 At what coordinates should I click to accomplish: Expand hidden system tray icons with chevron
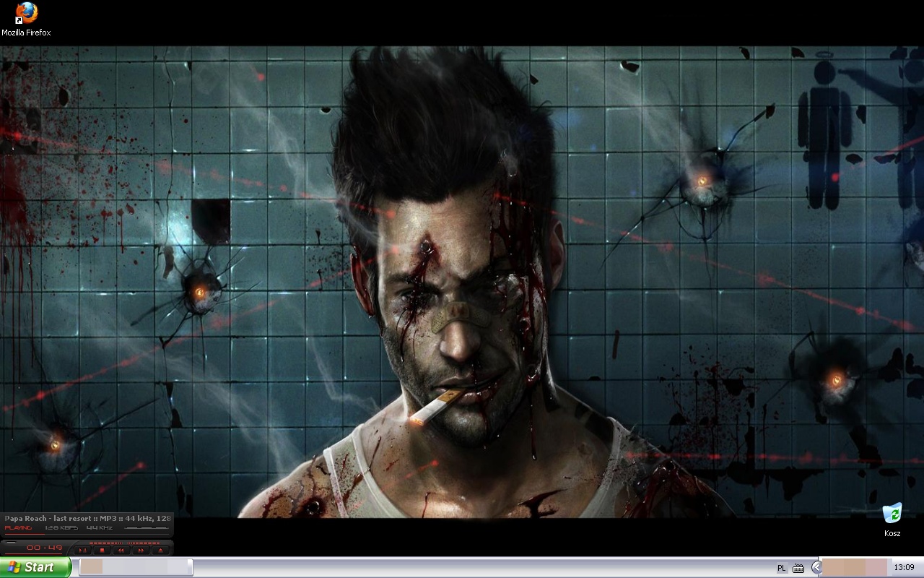816,568
